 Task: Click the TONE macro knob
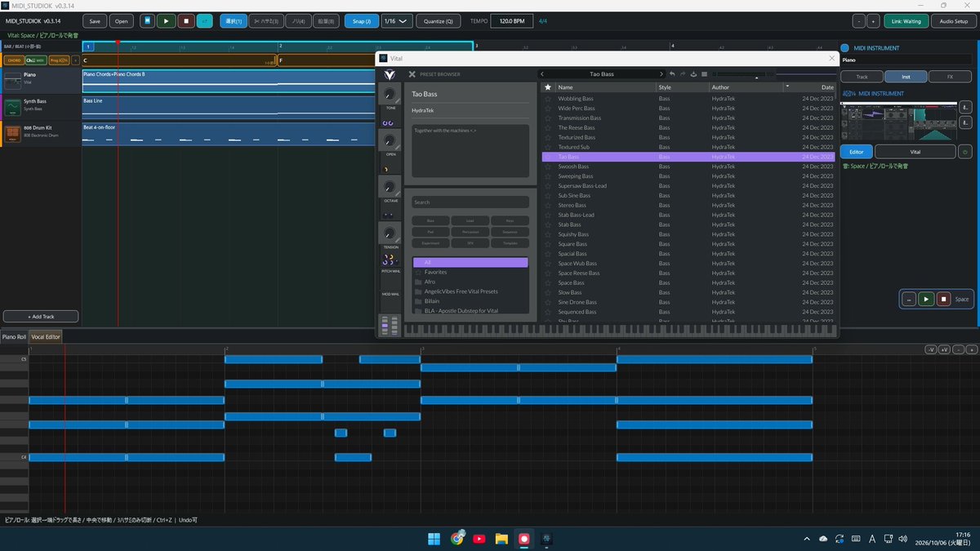coord(390,95)
